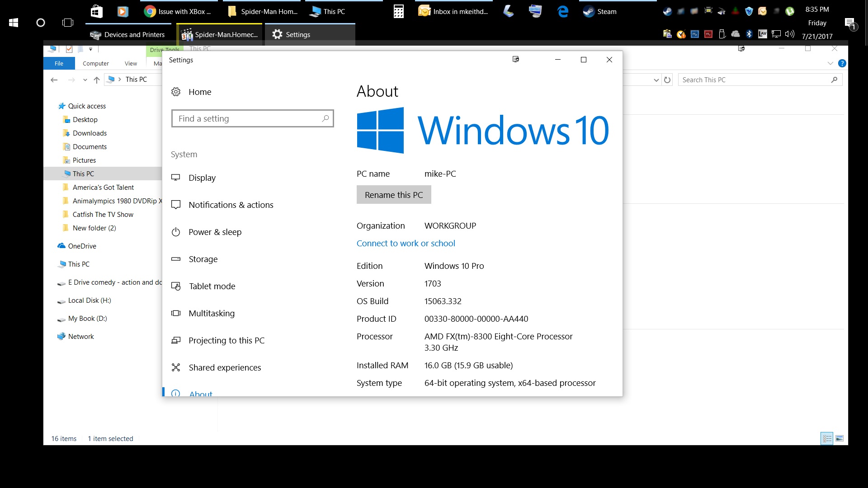Click the volume speaker tray icon

tap(790, 34)
